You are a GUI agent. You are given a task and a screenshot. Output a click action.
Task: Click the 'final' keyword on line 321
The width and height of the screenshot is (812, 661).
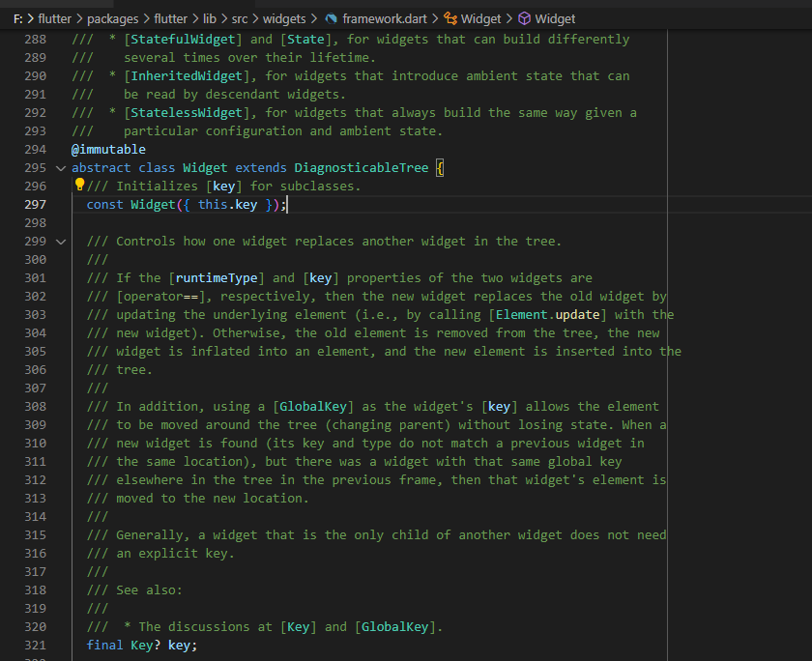[x=104, y=645]
